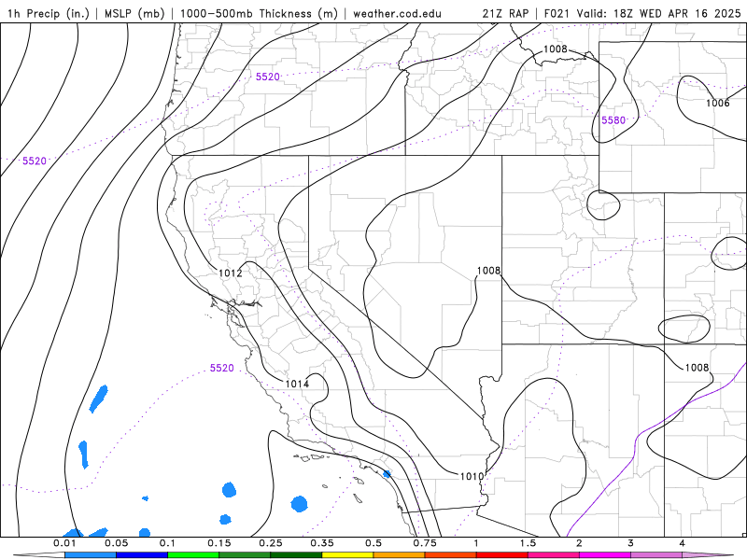This screenshot has width=747, height=560.
Task: Click the "Valid: 18Z WED APR 16 2025" text
Action: (659, 13)
